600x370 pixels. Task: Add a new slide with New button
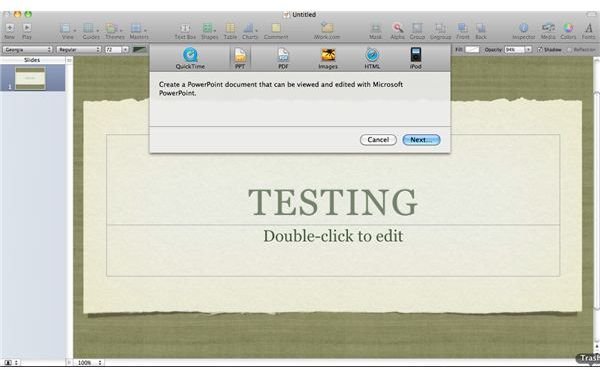[10, 31]
